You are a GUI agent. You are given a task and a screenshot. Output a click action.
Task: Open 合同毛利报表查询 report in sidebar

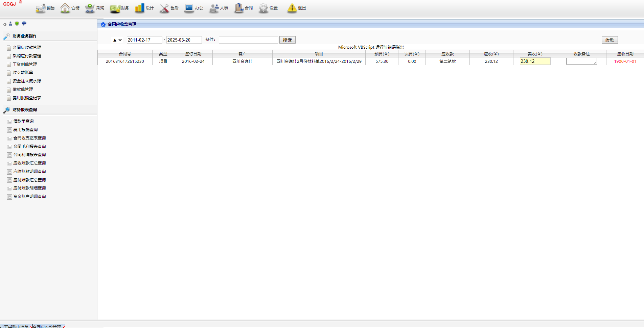[29, 147]
